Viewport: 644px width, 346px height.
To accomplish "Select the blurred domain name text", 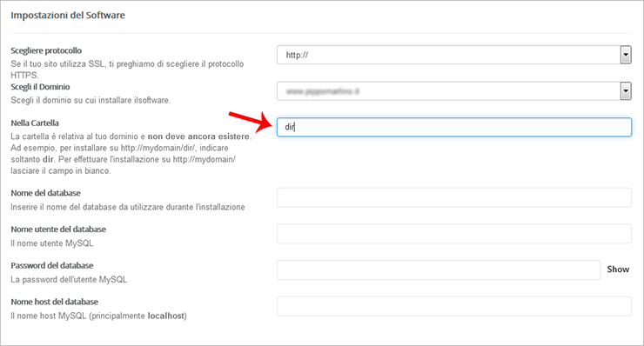I will (x=322, y=91).
